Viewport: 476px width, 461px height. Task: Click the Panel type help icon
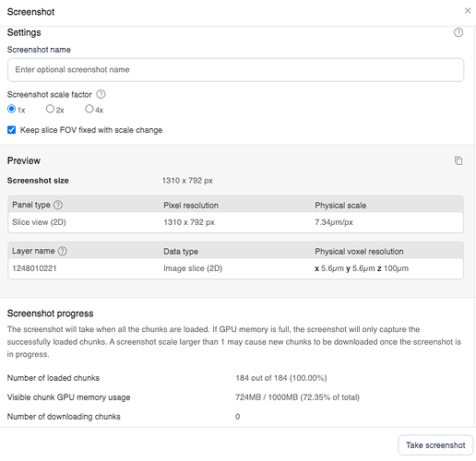[58, 205]
